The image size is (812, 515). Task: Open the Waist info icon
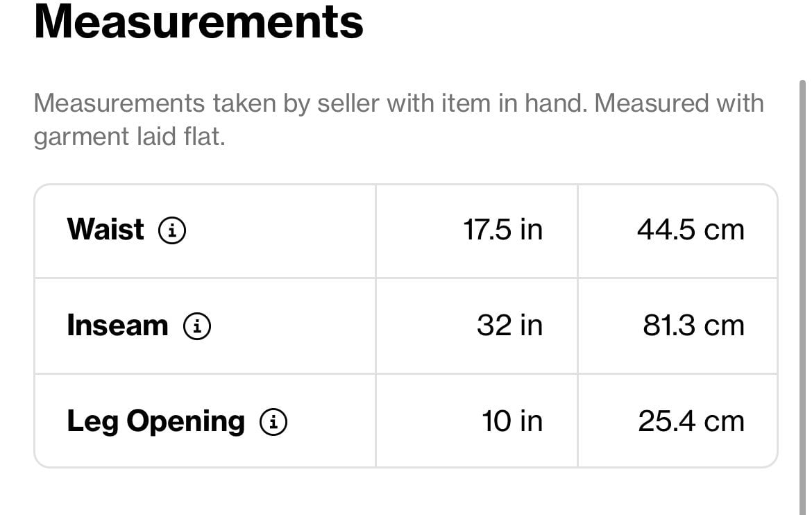(x=172, y=230)
